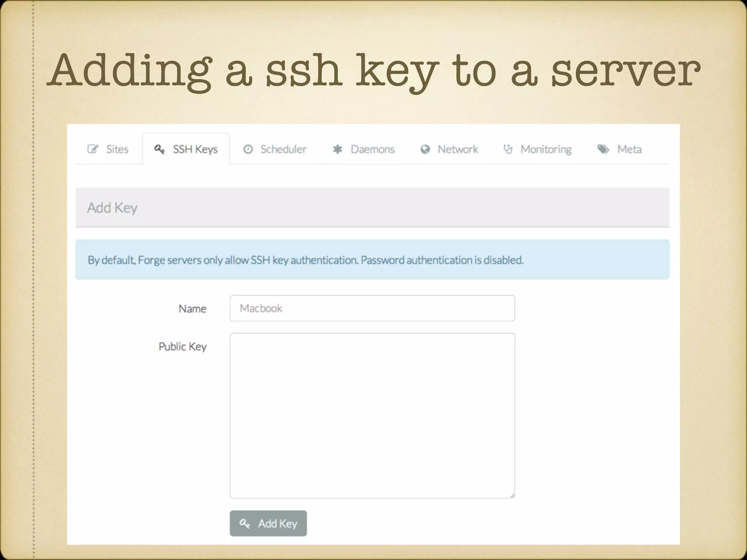Click the clock icon beside Scheduler

click(x=248, y=149)
